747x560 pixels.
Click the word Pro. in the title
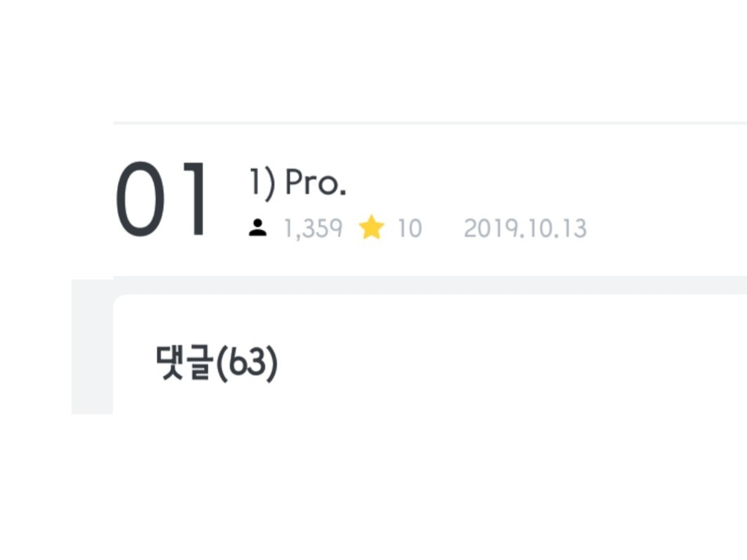point(316,182)
